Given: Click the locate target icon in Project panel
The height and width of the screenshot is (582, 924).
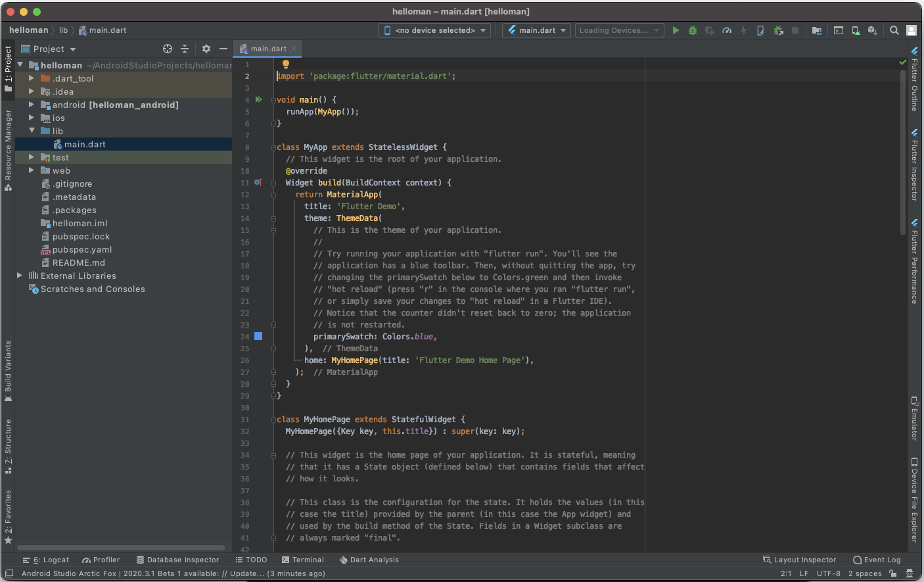Looking at the screenshot, I should click(x=168, y=49).
